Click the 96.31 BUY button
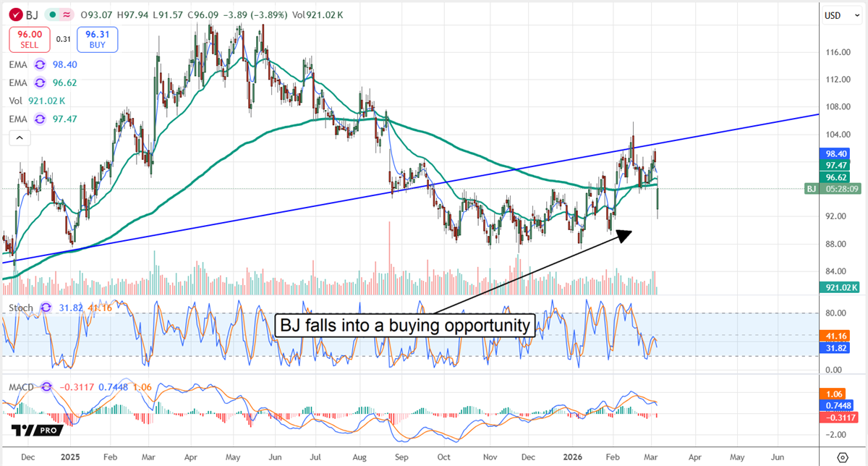868x466 pixels. pyautogui.click(x=96, y=39)
